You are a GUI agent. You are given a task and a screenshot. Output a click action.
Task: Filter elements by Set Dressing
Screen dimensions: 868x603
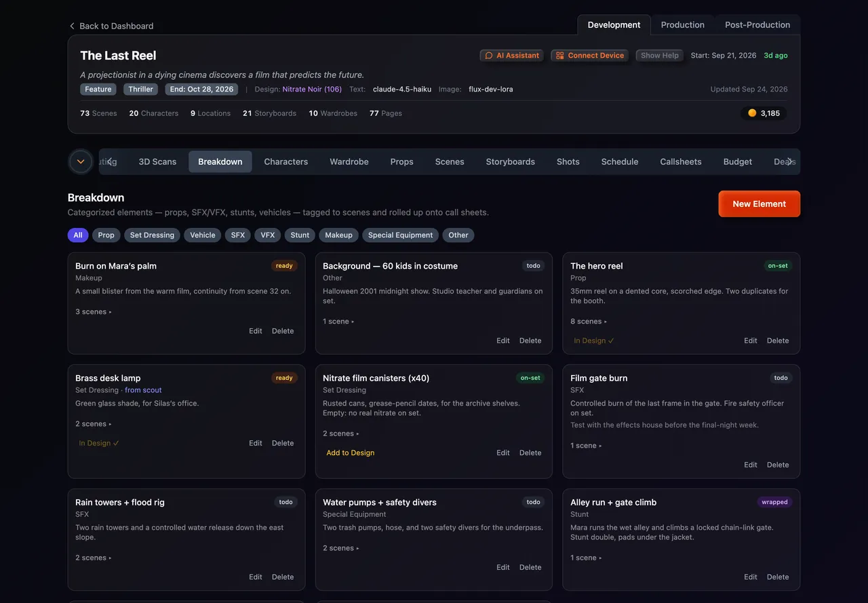pos(152,235)
